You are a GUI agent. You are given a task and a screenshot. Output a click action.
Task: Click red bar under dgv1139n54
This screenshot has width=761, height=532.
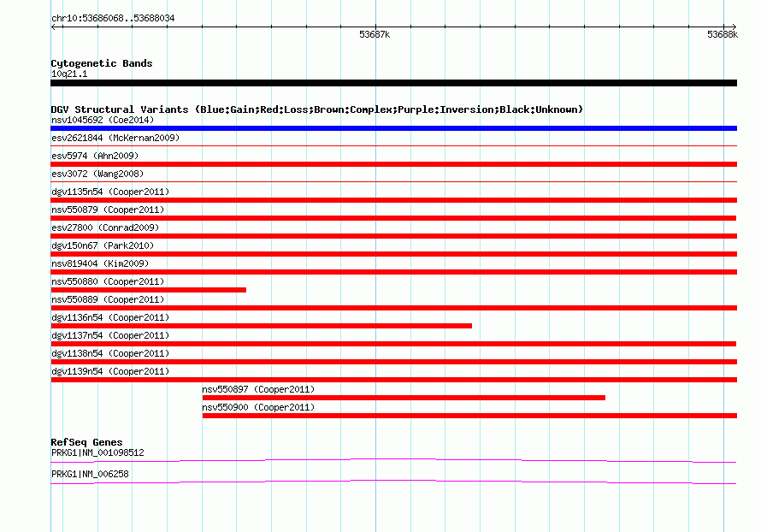[393, 380]
